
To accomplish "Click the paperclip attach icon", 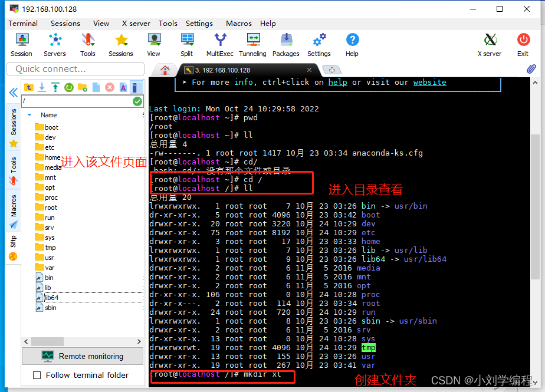I will 531,69.
